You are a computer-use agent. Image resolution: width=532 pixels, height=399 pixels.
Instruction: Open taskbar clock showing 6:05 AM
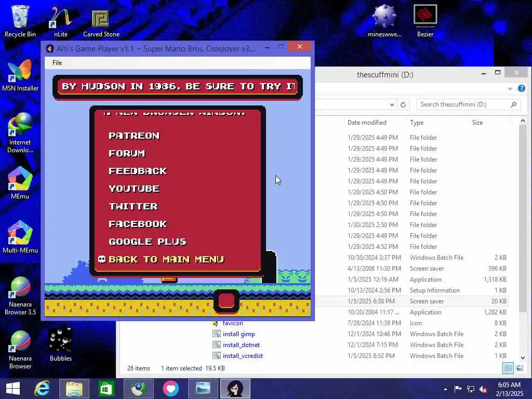tap(509, 389)
